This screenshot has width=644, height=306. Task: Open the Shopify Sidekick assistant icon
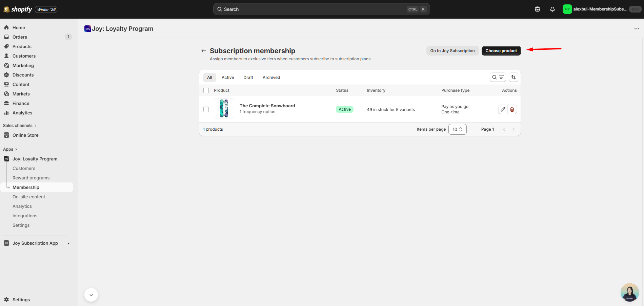click(538, 9)
